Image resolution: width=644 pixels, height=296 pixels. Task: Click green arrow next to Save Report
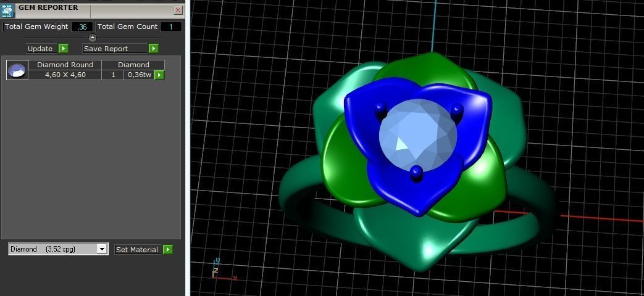[153, 48]
